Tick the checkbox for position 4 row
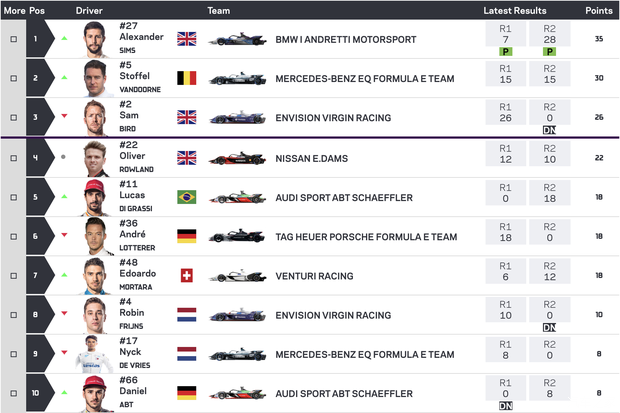Screen dimensions: 620x413 pos(13,158)
